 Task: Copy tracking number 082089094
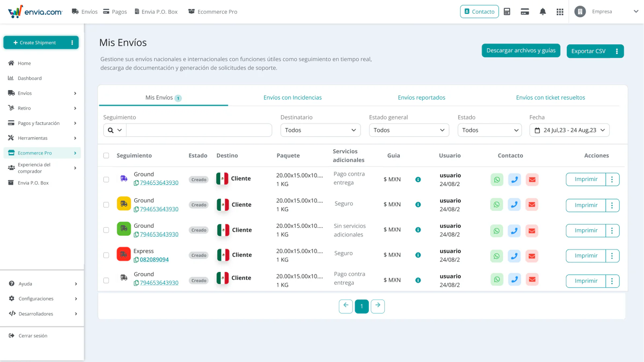136,260
